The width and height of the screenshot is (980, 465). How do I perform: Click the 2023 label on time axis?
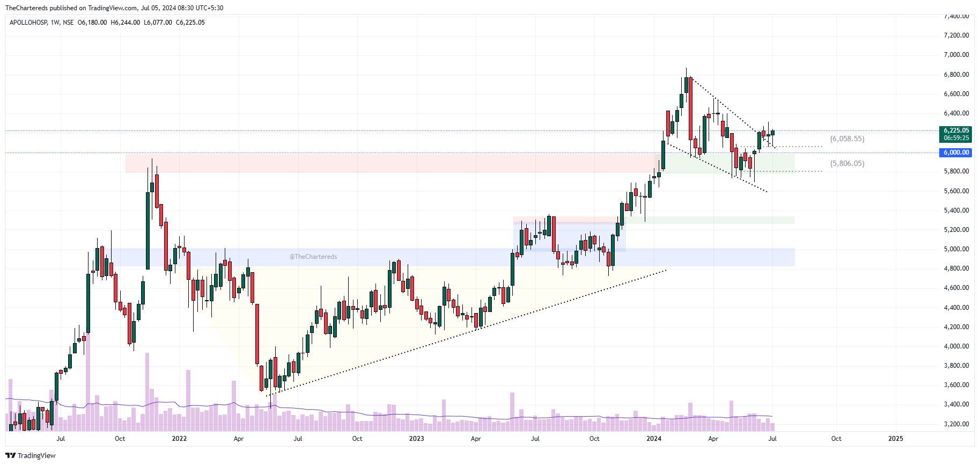pos(416,439)
